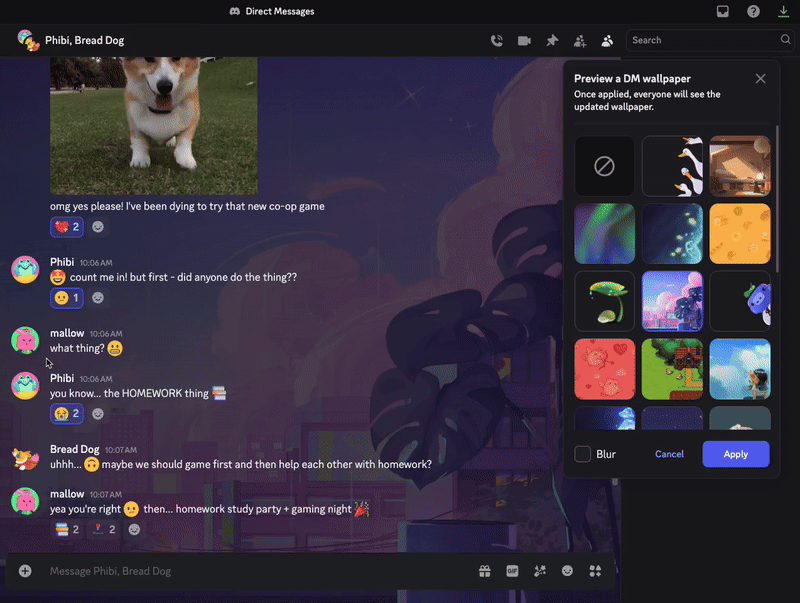Image resolution: width=800 pixels, height=603 pixels.
Task: Click mallow username on what thing message
Action: click(x=67, y=333)
